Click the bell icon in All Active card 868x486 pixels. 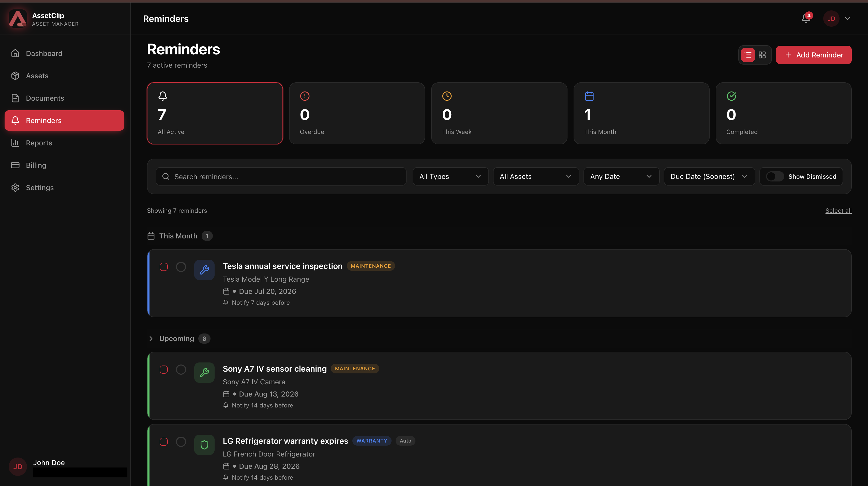[x=163, y=96]
